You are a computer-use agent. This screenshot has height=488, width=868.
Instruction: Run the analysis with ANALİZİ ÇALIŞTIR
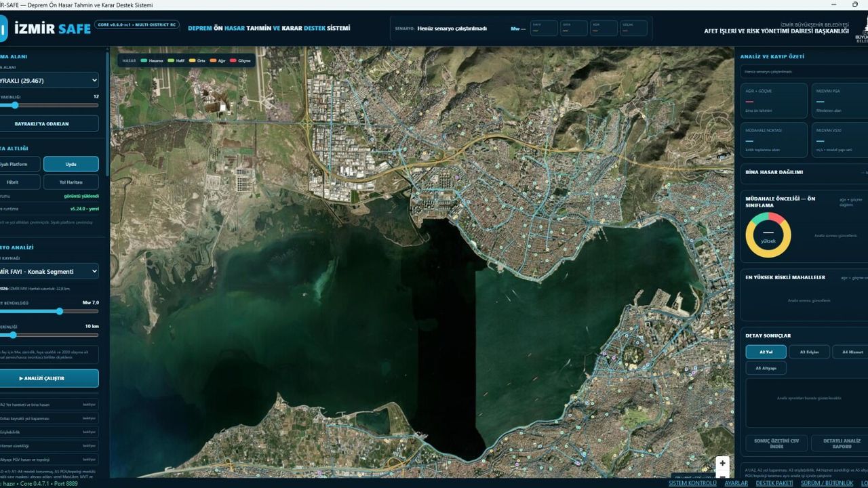pos(49,378)
